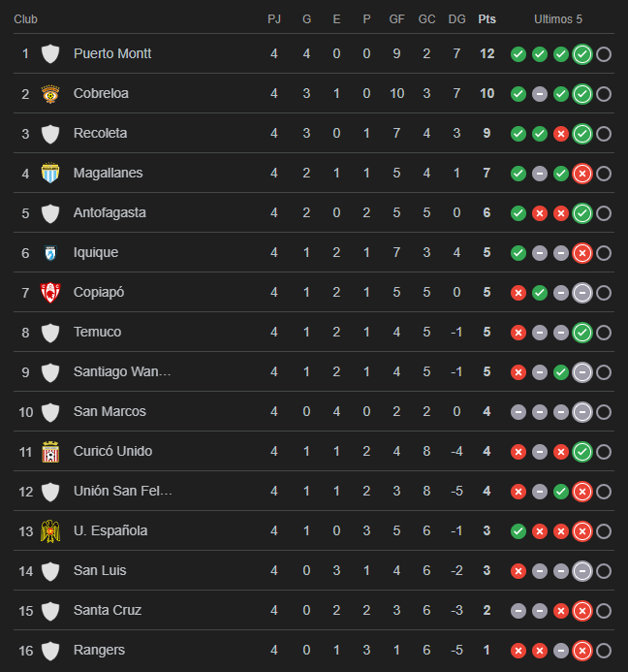Click the Magallanes club crest icon
Screen dimensions: 628x672
click(50, 174)
